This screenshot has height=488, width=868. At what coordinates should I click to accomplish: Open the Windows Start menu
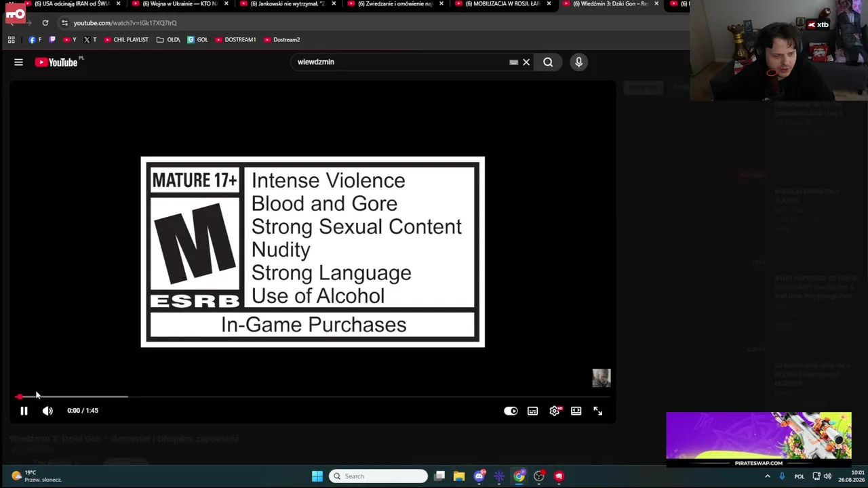click(x=317, y=476)
